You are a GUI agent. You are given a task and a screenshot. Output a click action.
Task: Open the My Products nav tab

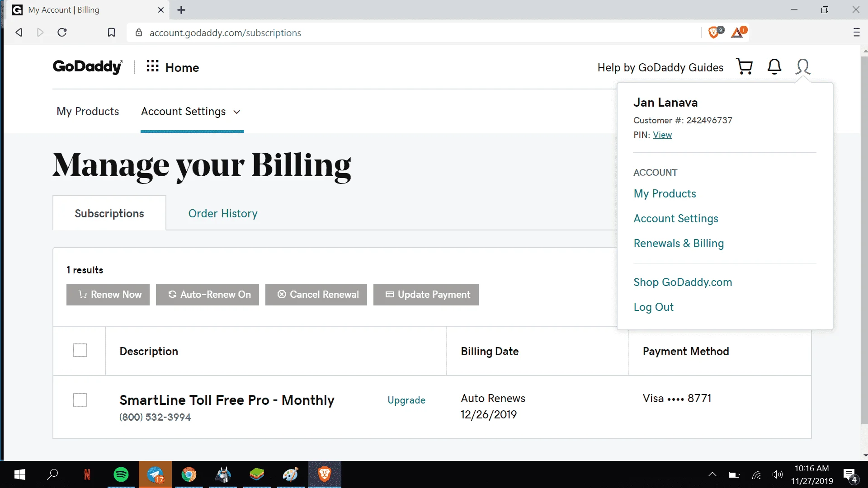click(x=88, y=112)
